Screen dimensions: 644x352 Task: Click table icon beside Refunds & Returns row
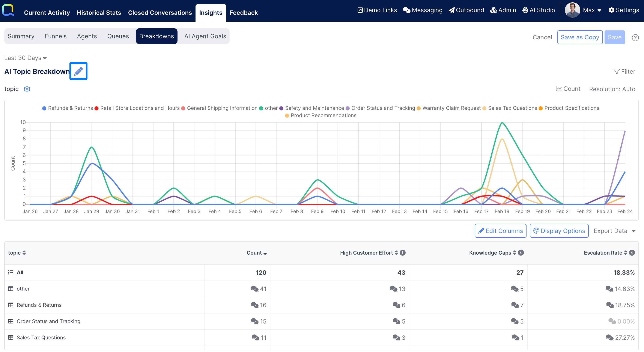[x=11, y=305]
